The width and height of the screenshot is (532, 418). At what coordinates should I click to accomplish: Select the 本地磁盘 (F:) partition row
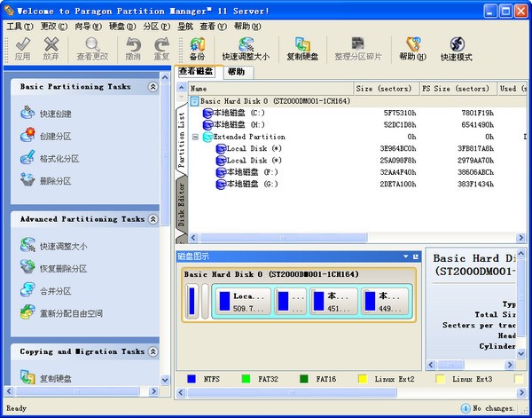(357, 172)
